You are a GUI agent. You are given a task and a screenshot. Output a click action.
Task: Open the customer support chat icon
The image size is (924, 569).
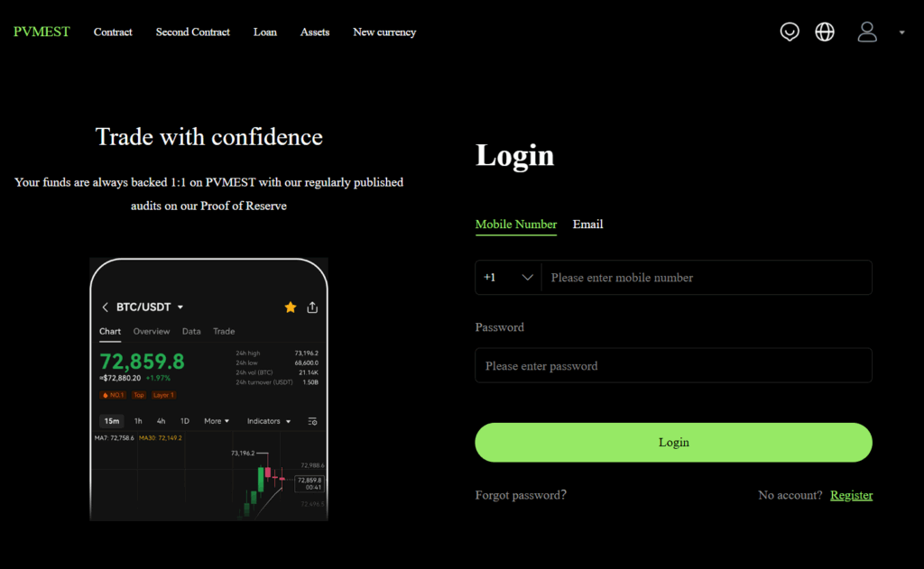[x=790, y=32]
